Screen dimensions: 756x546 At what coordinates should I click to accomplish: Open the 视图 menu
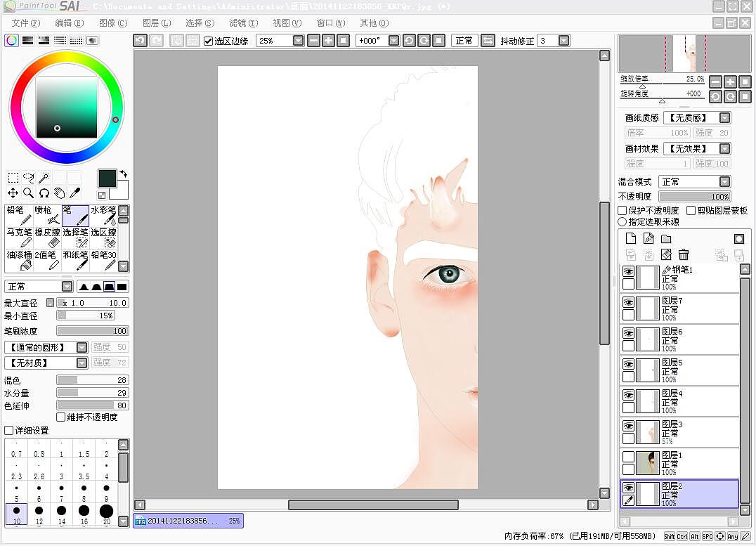[287, 22]
